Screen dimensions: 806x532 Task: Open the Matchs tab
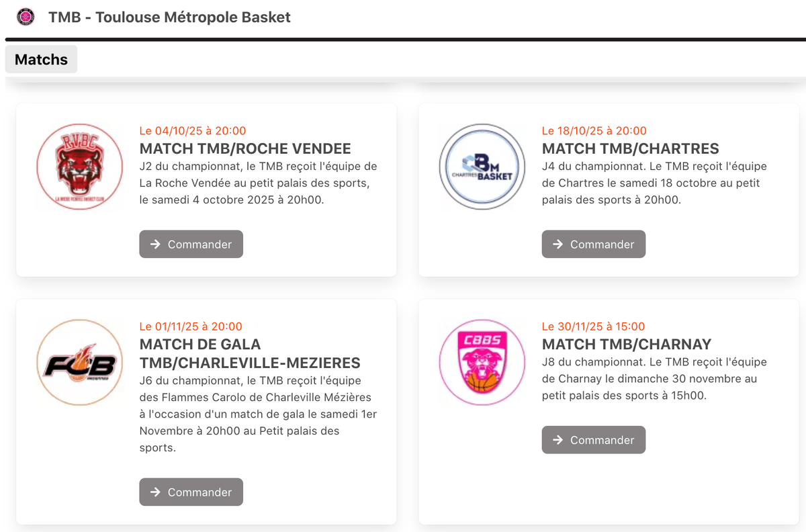pos(41,60)
